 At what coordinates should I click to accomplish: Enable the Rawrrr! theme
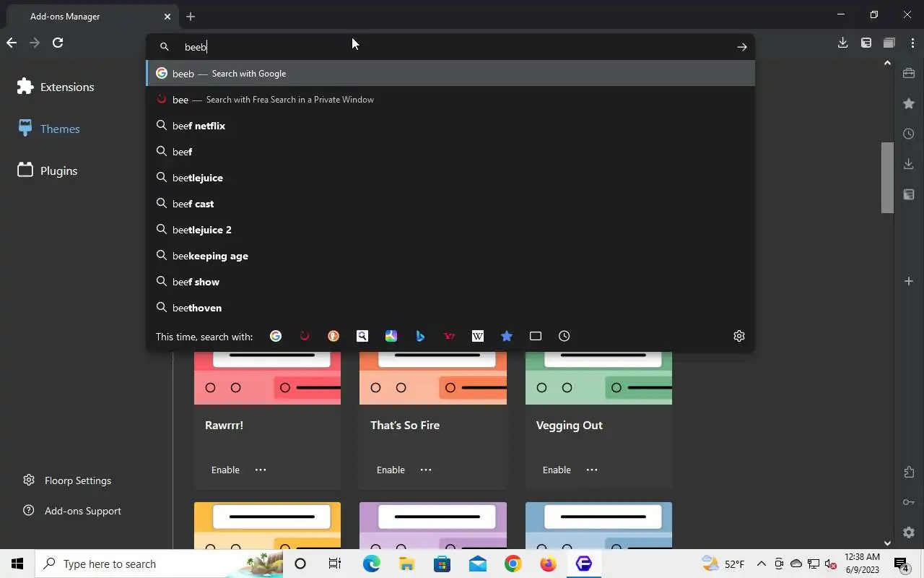pyautogui.click(x=225, y=470)
